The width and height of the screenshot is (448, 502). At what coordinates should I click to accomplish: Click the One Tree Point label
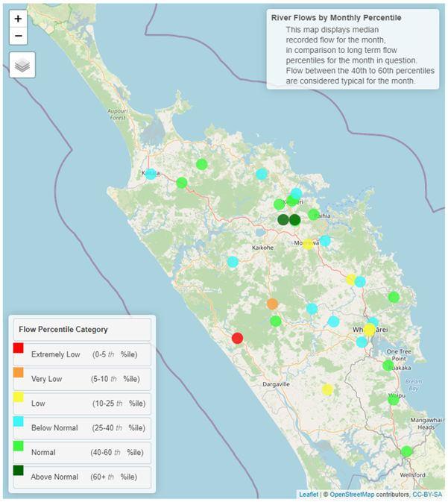tap(399, 355)
